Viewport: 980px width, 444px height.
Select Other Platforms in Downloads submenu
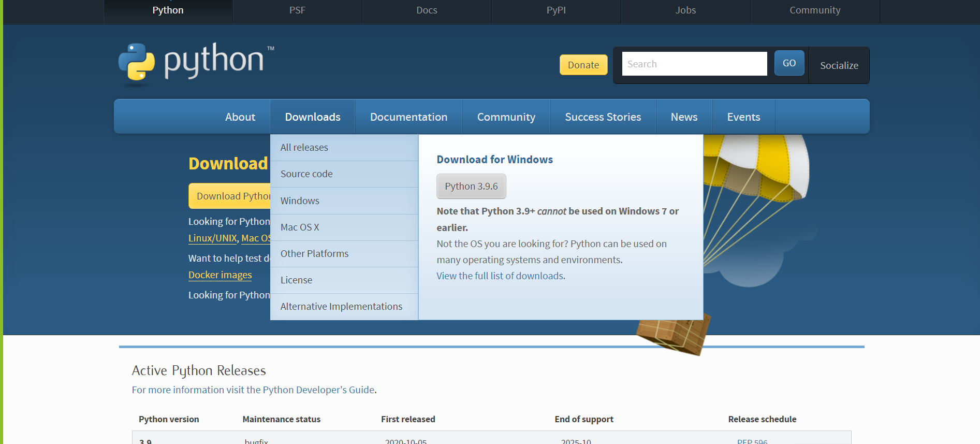click(x=344, y=254)
